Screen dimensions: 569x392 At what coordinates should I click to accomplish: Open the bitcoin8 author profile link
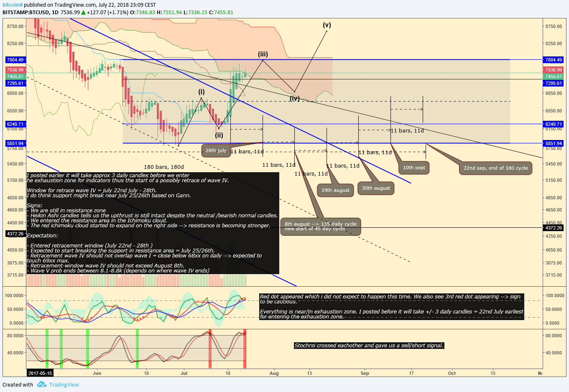[13, 5]
